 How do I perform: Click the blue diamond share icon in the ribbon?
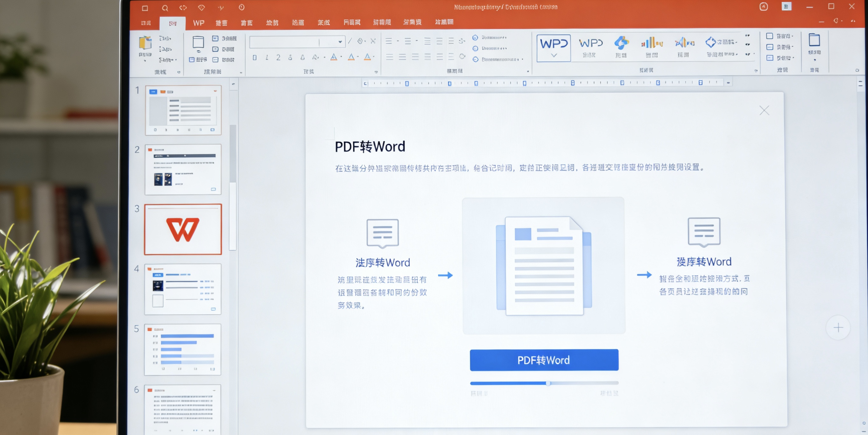(711, 42)
